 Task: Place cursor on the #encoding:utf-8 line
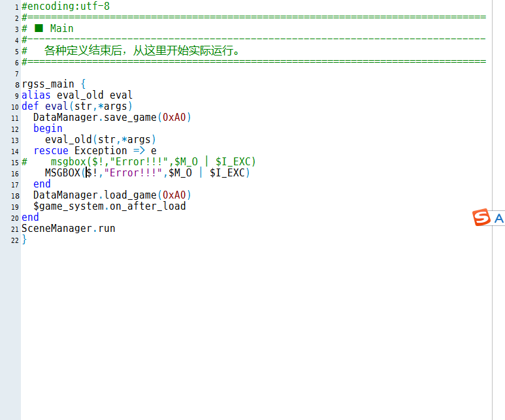click(x=66, y=6)
